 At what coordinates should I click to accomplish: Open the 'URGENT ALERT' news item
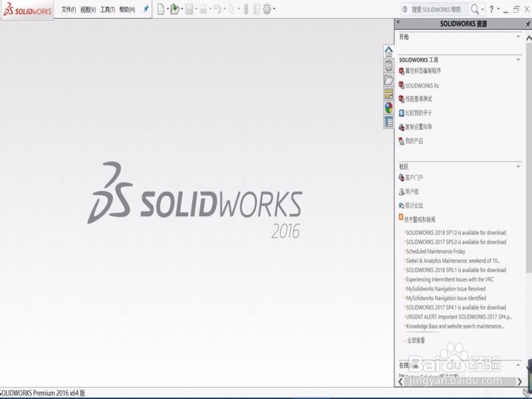point(459,317)
